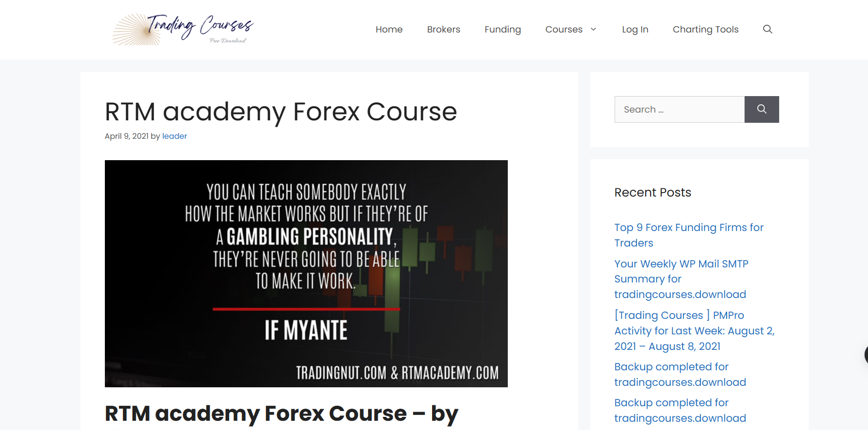Open the Charting Tools menu item
The image size is (868, 430).
point(705,29)
